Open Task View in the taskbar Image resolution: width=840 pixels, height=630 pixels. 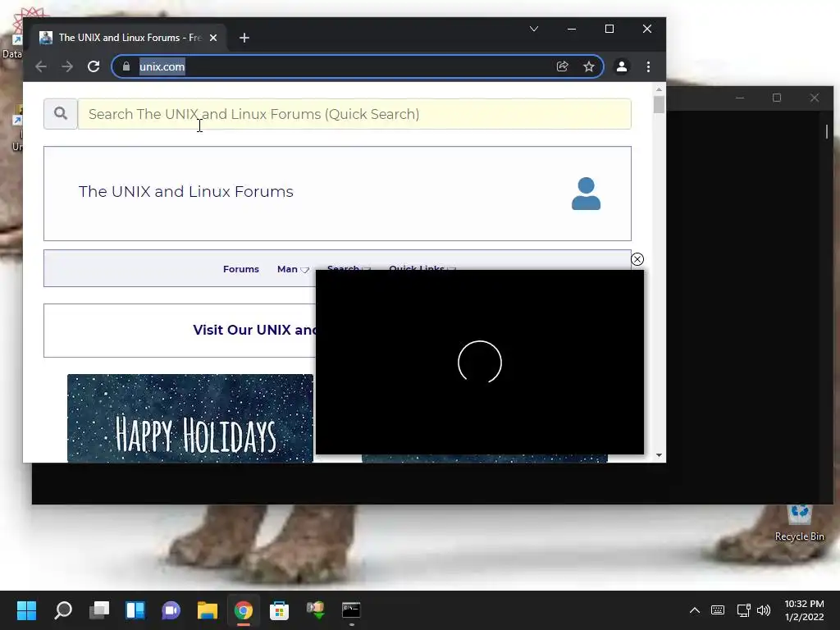[x=99, y=610]
